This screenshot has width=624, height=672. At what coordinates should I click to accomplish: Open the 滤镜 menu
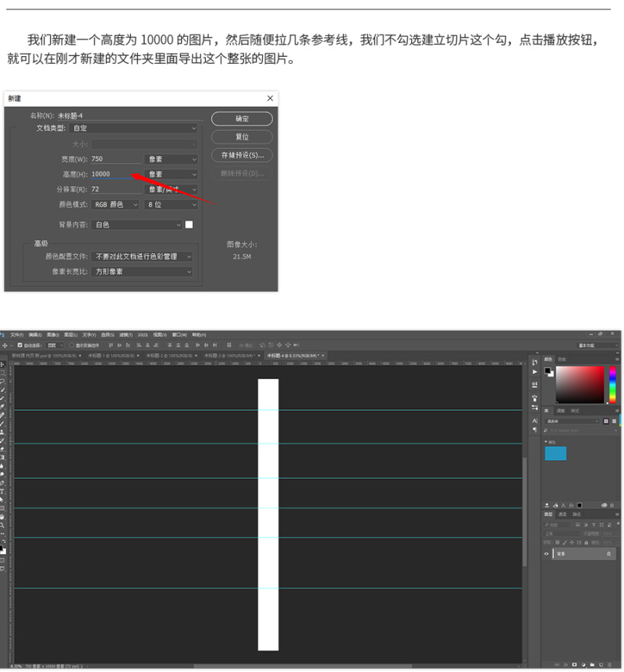[x=123, y=334]
